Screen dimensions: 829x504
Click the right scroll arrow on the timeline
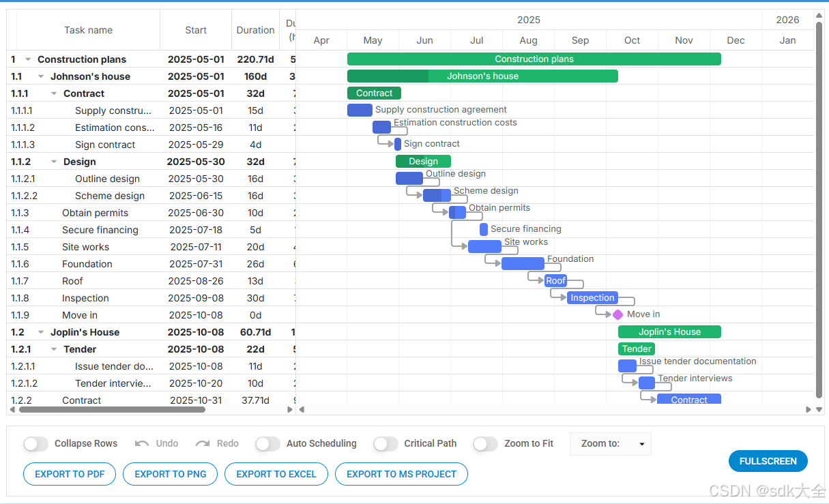click(808, 409)
